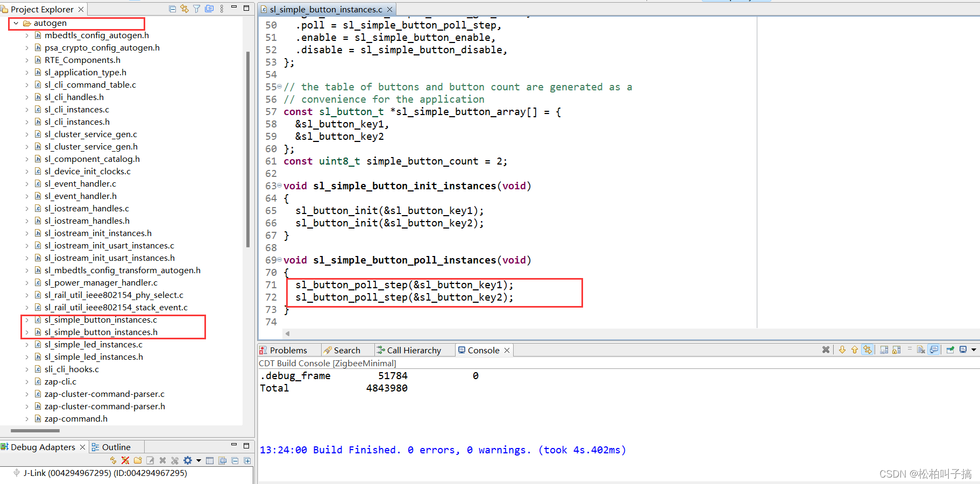Refresh the Debug Adapters list

click(x=113, y=460)
